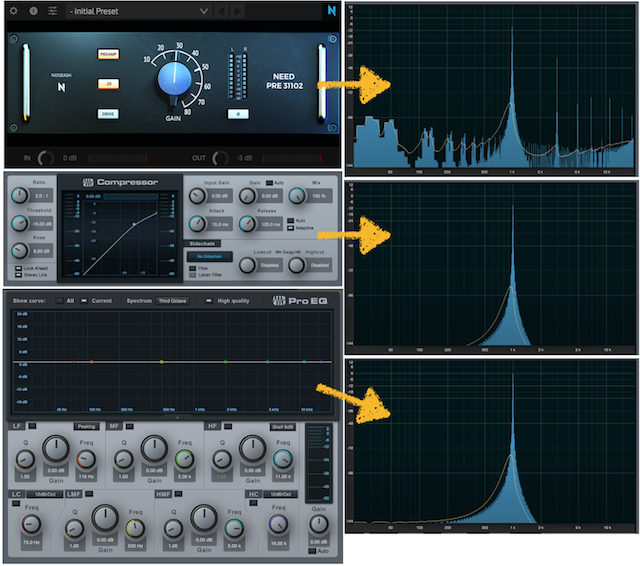The height and width of the screenshot is (566, 640).
Task: Click the white Noiseash N emblem on panel
Action: click(61, 87)
